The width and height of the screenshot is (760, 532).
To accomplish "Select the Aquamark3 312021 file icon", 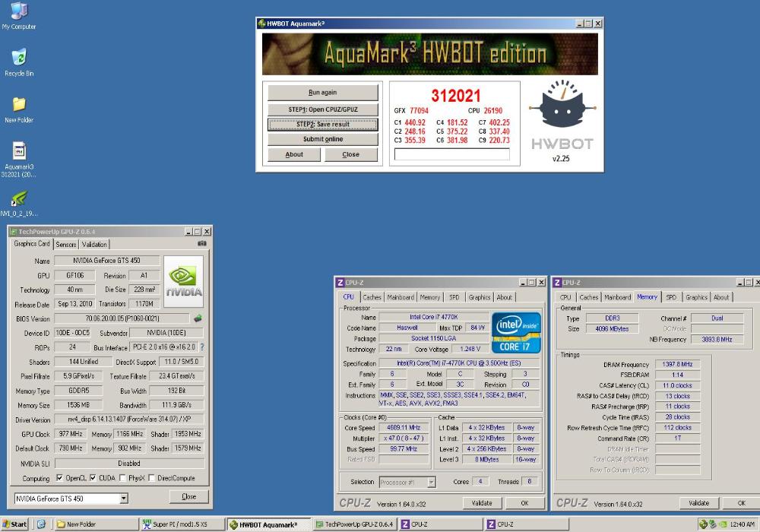I will pos(19,159).
